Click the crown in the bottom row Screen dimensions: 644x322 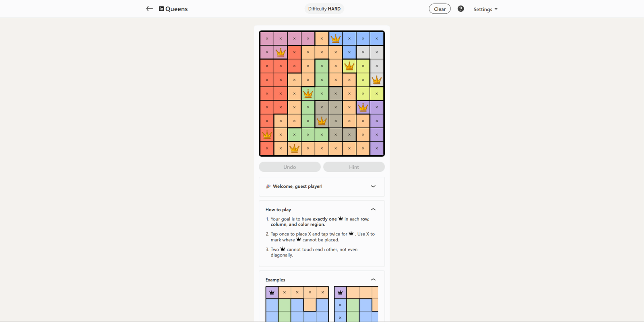(294, 148)
